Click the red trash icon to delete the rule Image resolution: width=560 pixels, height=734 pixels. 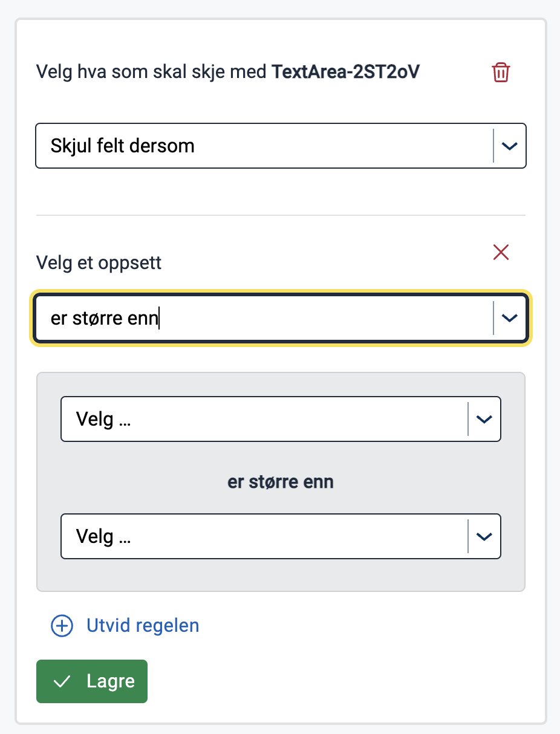tap(501, 72)
